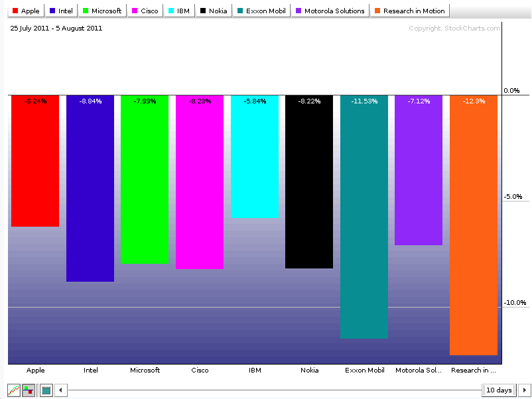Switch to line chart mode icon
532x399 pixels.
pos(14,390)
